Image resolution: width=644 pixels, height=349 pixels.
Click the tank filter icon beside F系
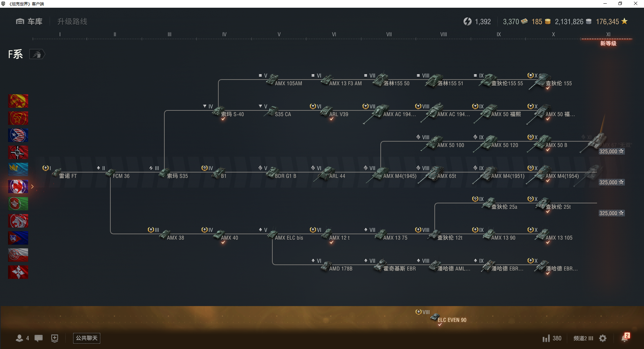click(37, 54)
